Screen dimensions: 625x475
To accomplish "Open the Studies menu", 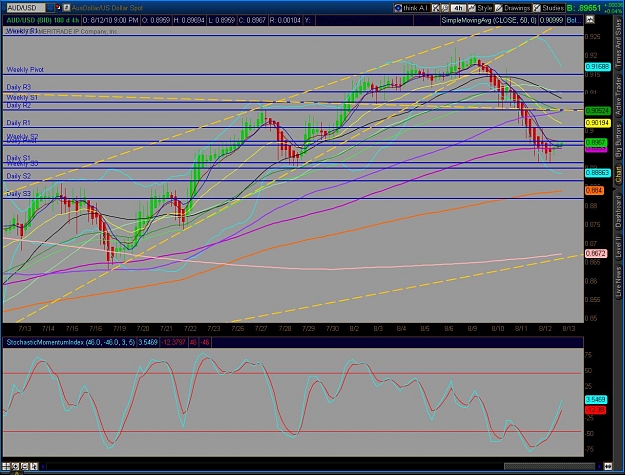I will tap(549, 8).
